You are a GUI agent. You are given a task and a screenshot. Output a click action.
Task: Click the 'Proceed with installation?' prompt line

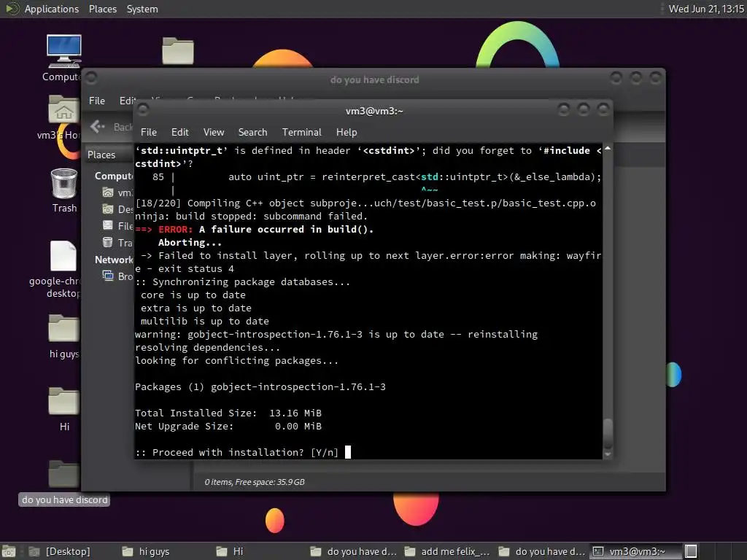[x=237, y=452]
